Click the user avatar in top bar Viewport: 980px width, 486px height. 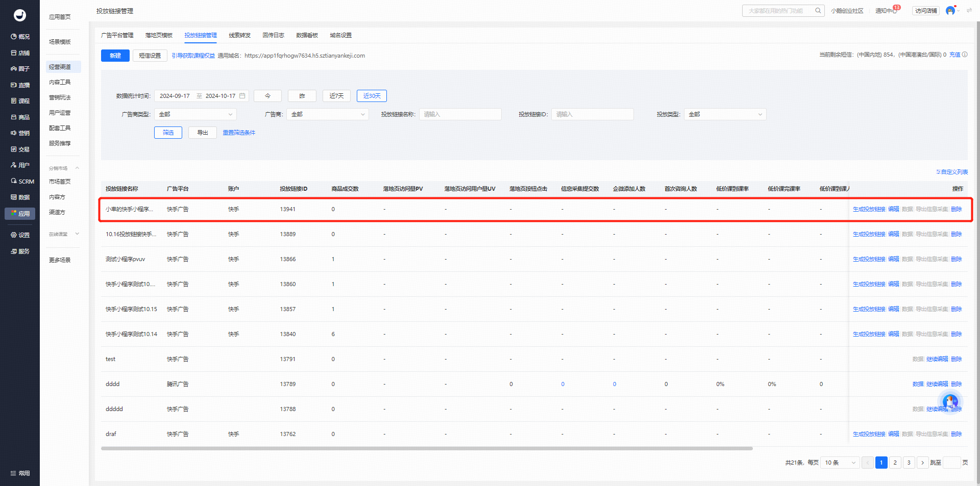pos(950,11)
